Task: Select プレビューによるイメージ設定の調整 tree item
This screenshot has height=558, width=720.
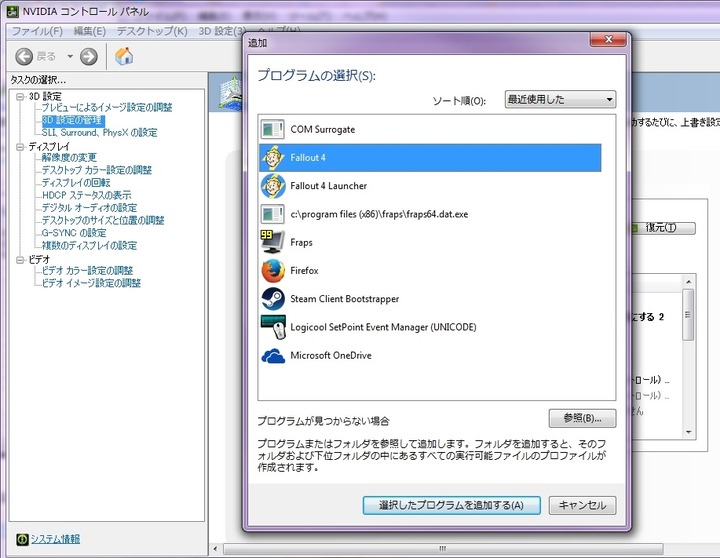Action: pos(107,107)
